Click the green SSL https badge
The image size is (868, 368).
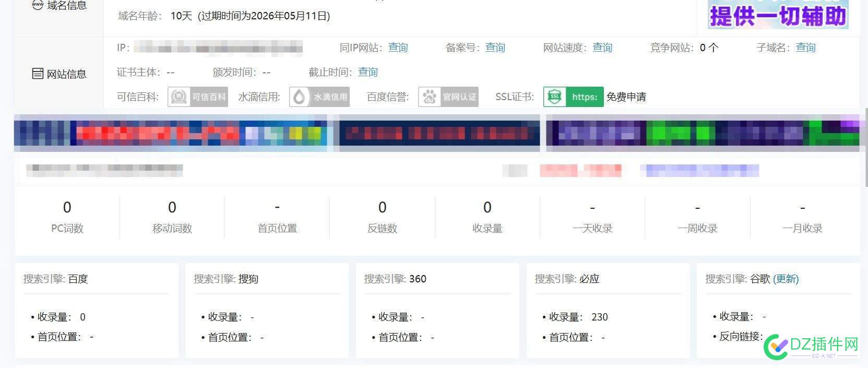coord(573,97)
